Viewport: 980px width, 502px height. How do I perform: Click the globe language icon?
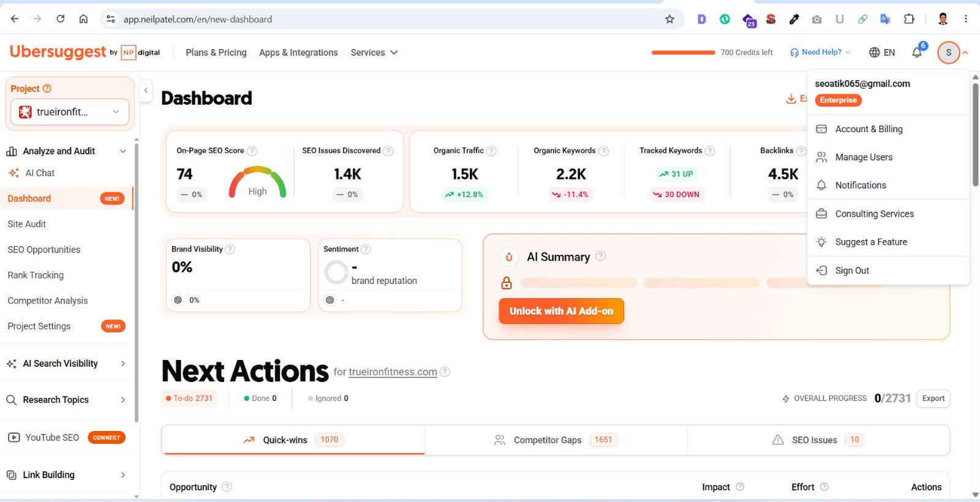tap(874, 52)
